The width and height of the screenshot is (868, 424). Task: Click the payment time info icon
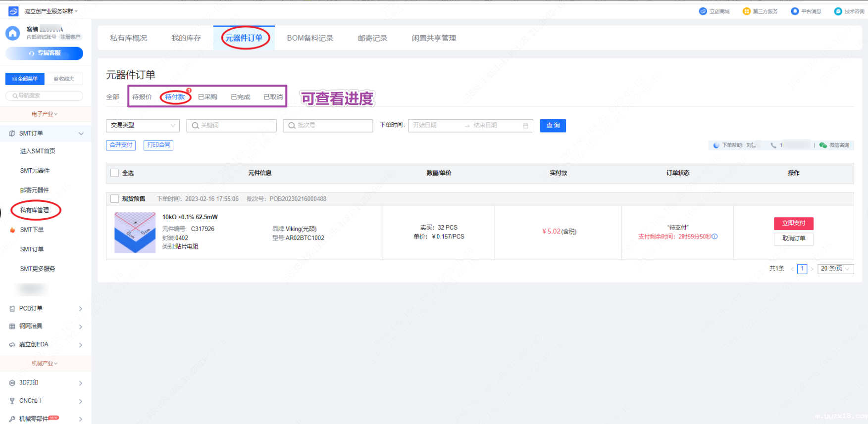[715, 236]
